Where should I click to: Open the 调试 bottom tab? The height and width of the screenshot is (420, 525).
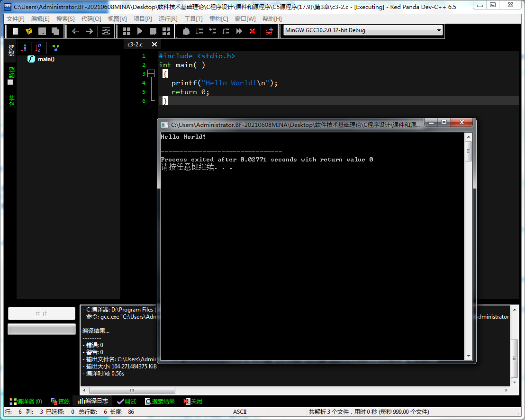click(x=127, y=401)
